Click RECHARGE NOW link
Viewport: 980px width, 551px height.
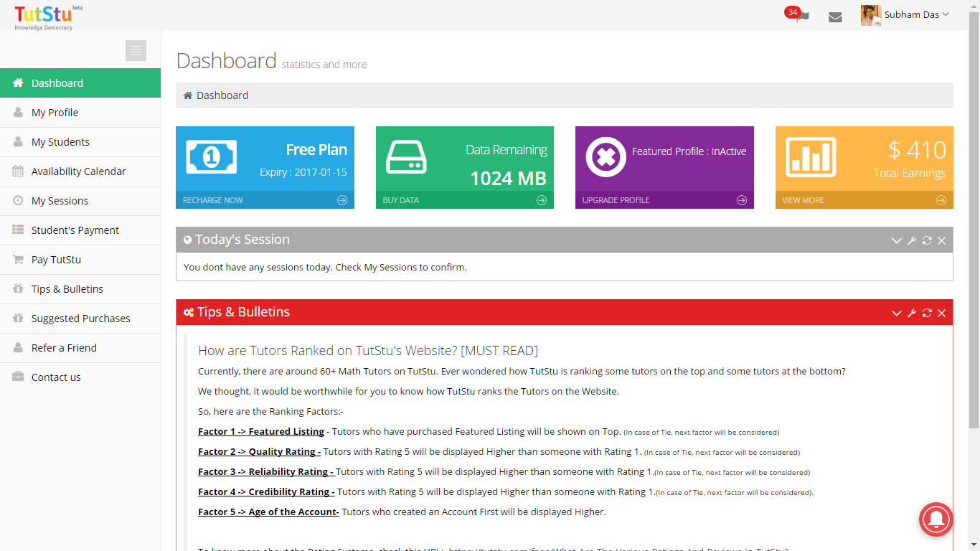point(213,200)
